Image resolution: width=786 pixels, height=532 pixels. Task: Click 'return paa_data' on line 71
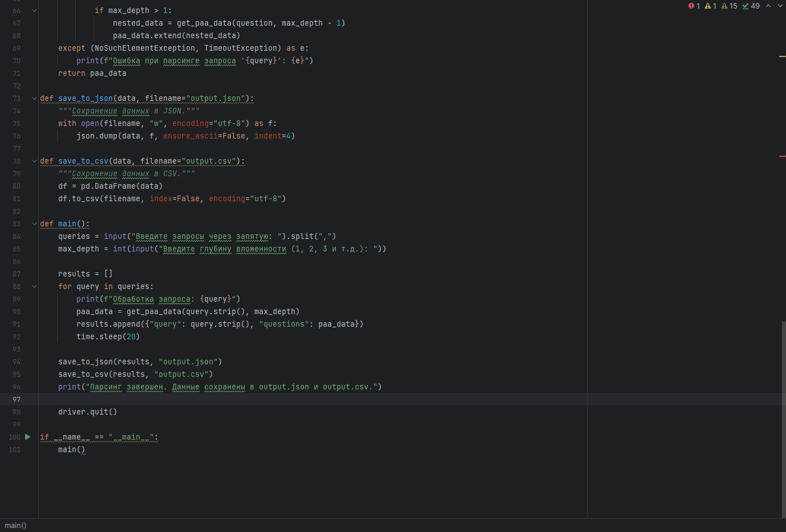[92, 73]
